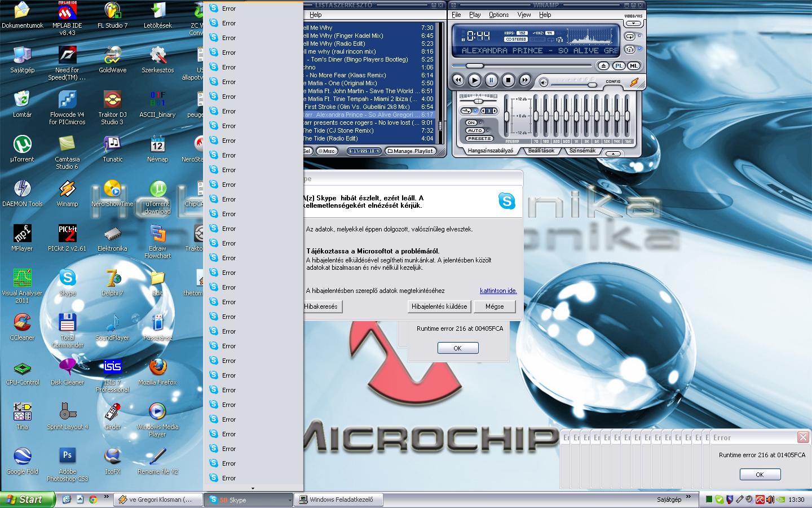Click the Hibajelentés küldése button

click(439, 306)
